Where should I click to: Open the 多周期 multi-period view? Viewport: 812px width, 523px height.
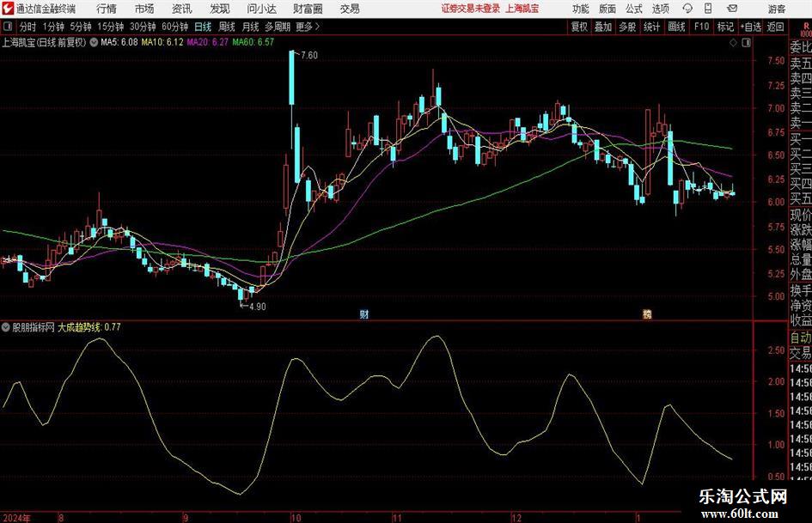coord(278,27)
